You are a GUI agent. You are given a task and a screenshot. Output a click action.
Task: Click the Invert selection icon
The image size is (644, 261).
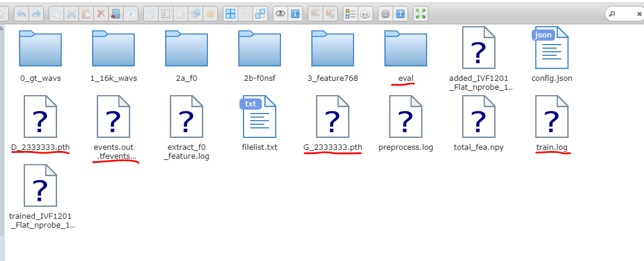(260, 14)
